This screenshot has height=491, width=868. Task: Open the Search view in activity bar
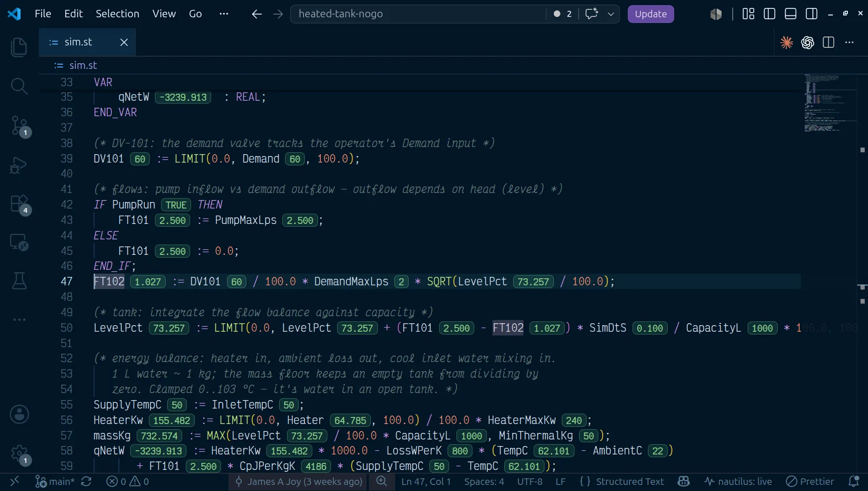click(19, 86)
